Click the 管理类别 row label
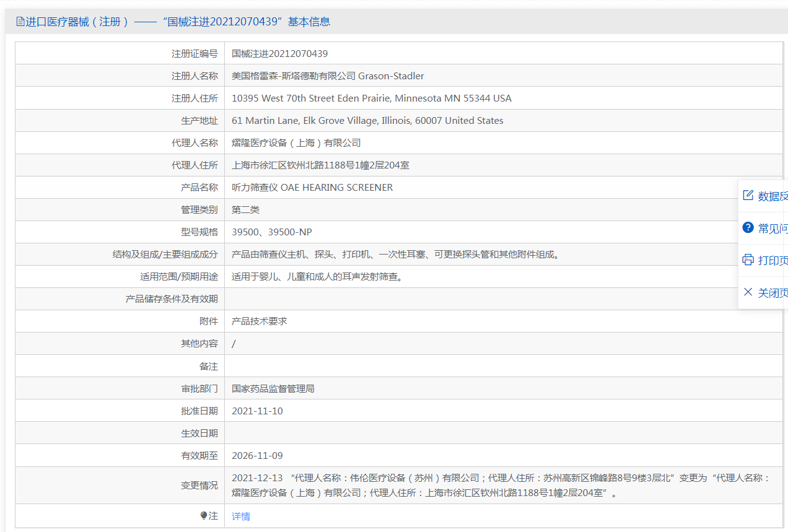 coord(199,210)
